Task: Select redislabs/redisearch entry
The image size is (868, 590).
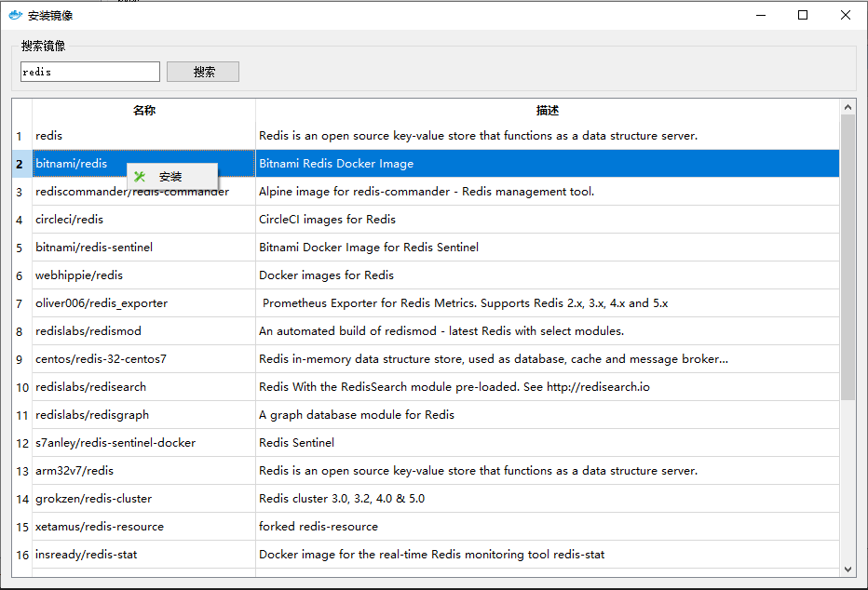Action: [144, 387]
